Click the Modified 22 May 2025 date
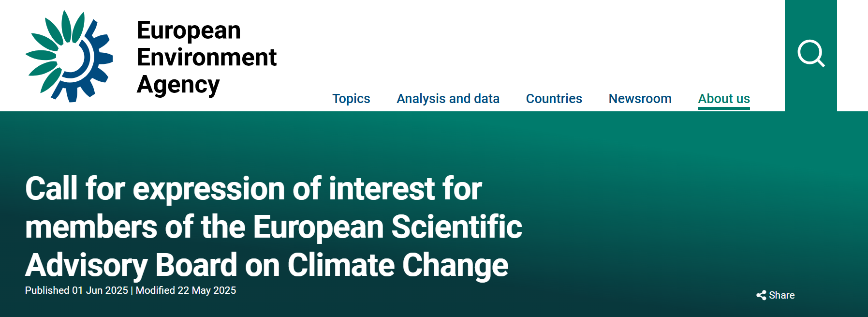This screenshot has height=317, width=868. 186,290
